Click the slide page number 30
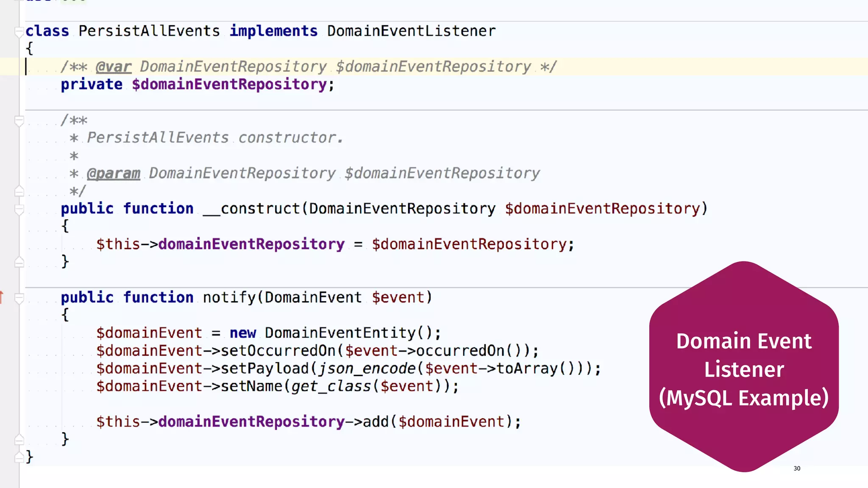The height and width of the screenshot is (488, 868). (797, 469)
